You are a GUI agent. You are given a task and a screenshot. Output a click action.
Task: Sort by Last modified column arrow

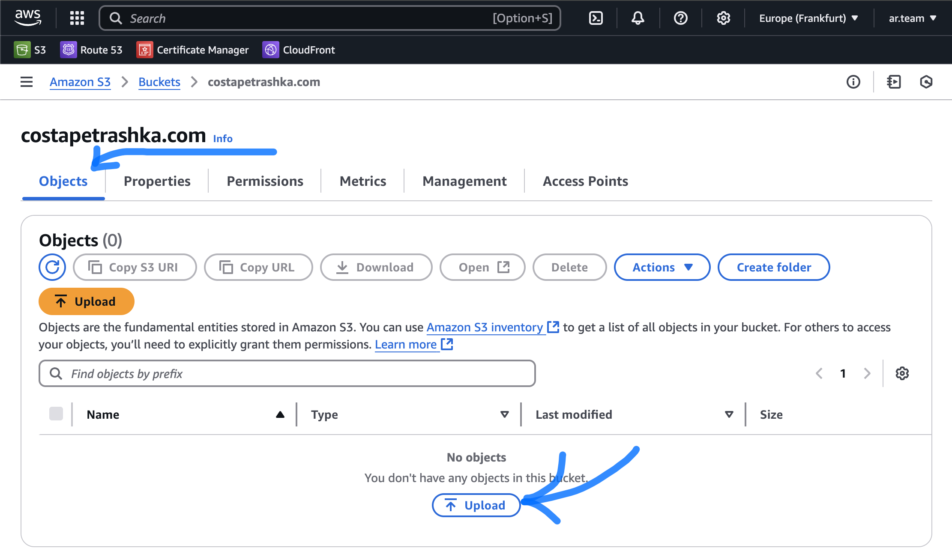click(729, 414)
